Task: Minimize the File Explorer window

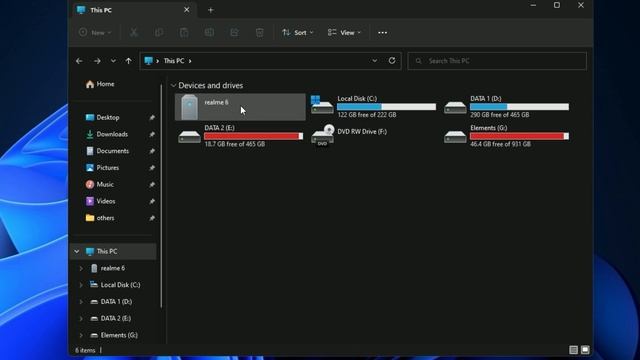Action: click(x=533, y=5)
